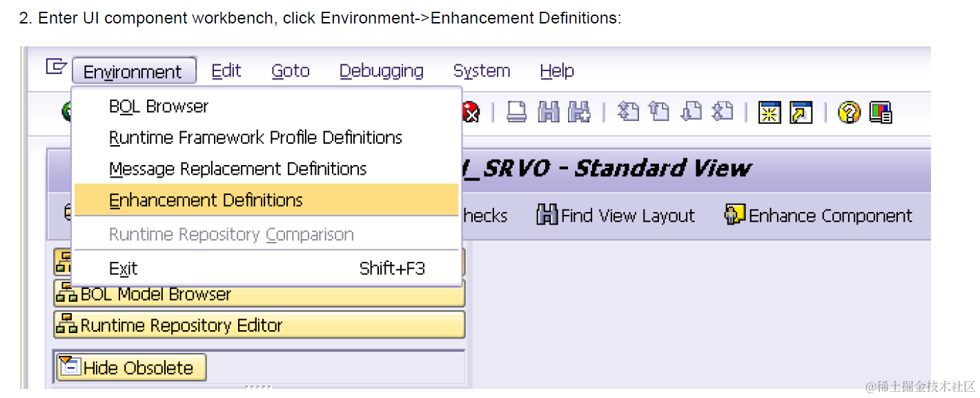
Task: Click the Find binoculars icon
Action: pyautogui.click(x=549, y=112)
